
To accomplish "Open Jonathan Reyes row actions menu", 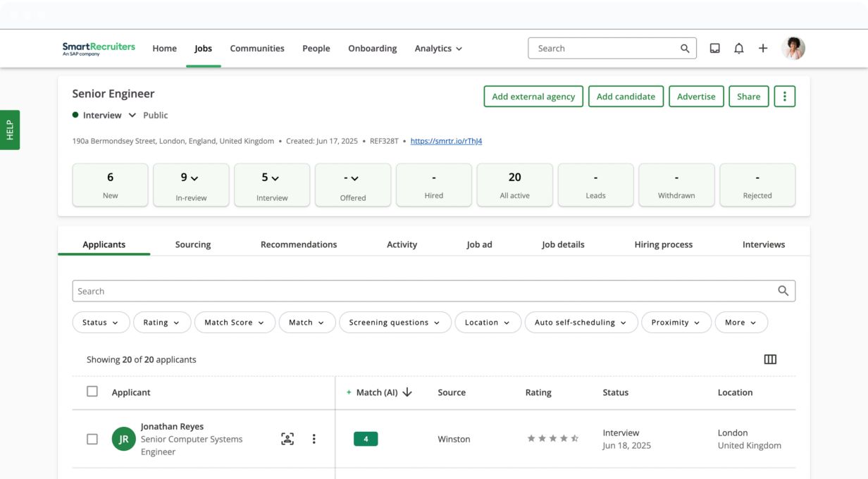I will click(x=314, y=439).
